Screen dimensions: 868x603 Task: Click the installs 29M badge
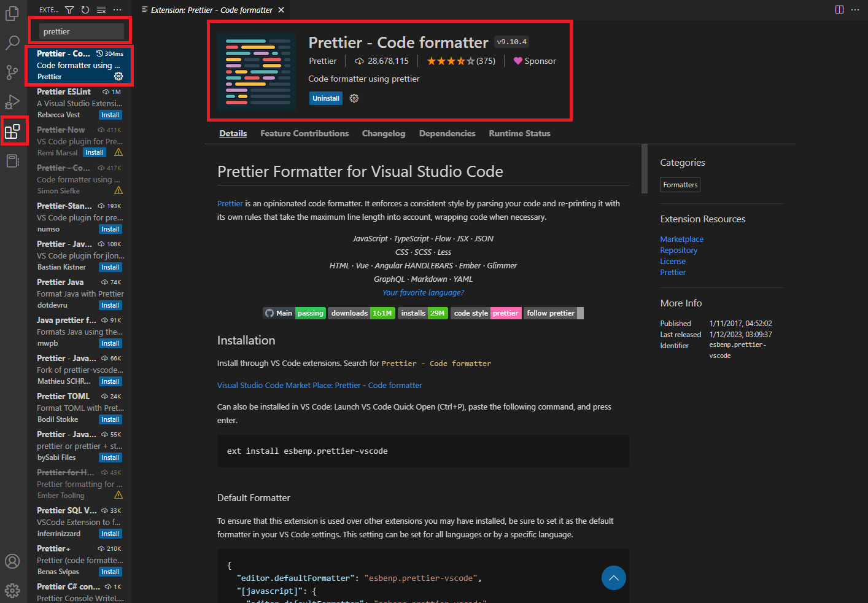click(x=423, y=313)
